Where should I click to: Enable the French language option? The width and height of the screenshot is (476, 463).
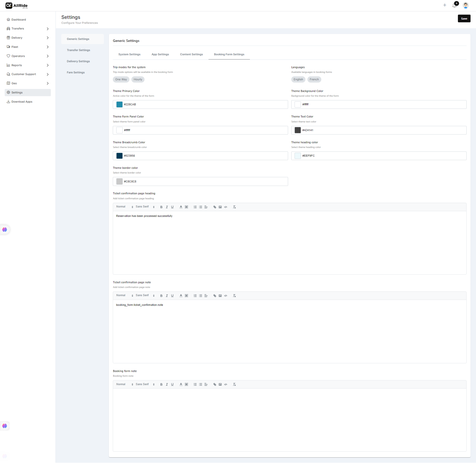[x=314, y=79]
